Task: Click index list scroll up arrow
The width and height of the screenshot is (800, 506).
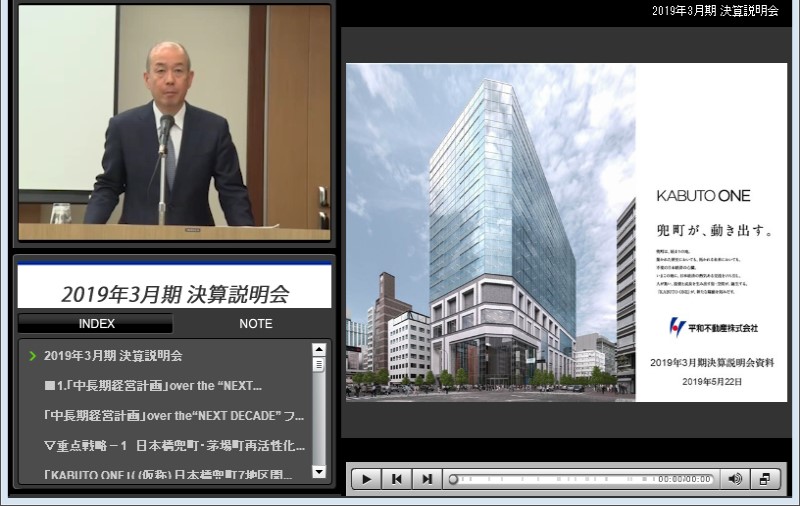Action: [x=319, y=349]
